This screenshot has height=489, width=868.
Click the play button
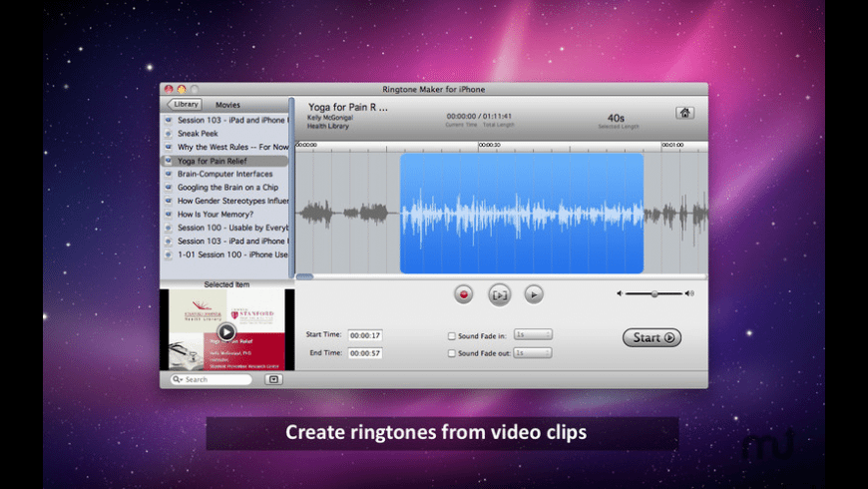(534, 294)
